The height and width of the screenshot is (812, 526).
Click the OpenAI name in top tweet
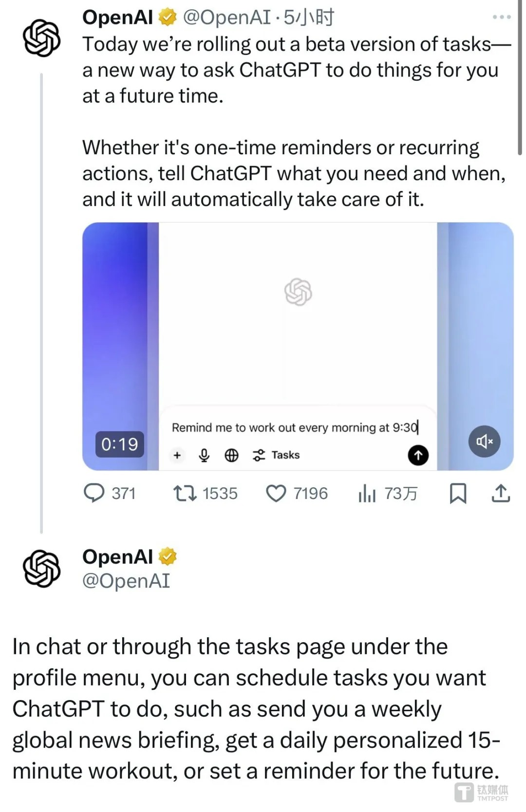pos(118,18)
